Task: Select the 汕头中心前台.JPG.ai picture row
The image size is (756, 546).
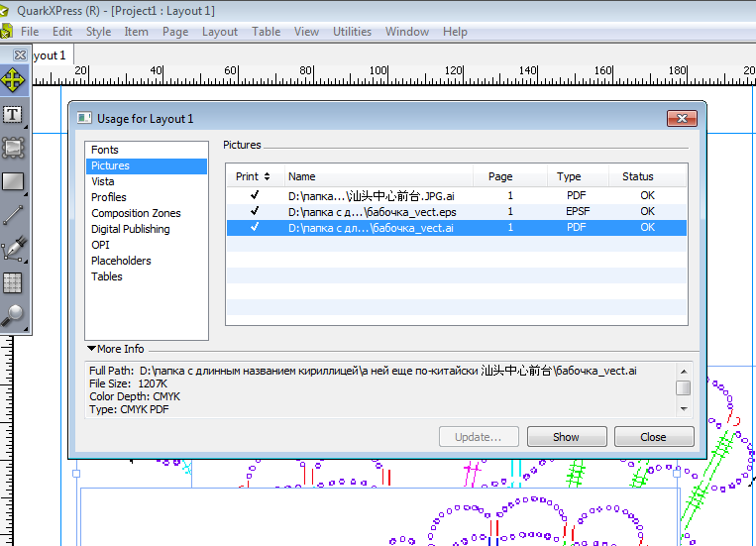Action: 457,195
